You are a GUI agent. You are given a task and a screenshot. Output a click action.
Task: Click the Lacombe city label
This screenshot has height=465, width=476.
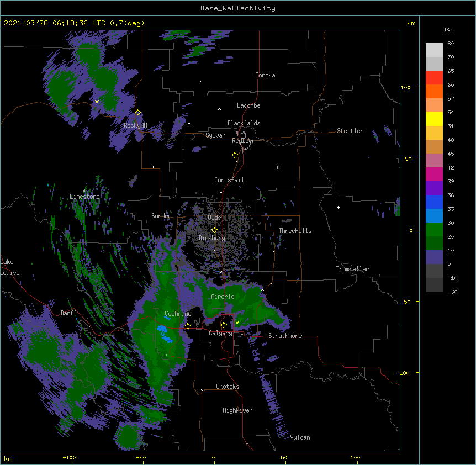pyautogui.click(x=248, y=105)
